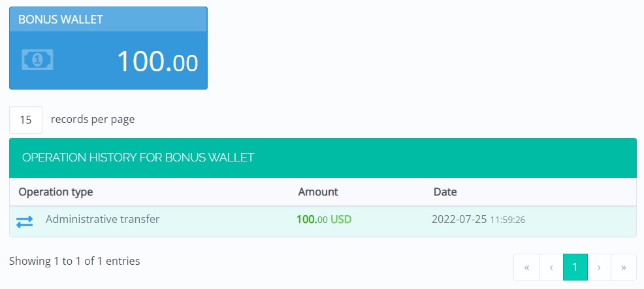Go to previous page using single-left chevron
This screenshot has height=289, width=644.
[551, 267]
